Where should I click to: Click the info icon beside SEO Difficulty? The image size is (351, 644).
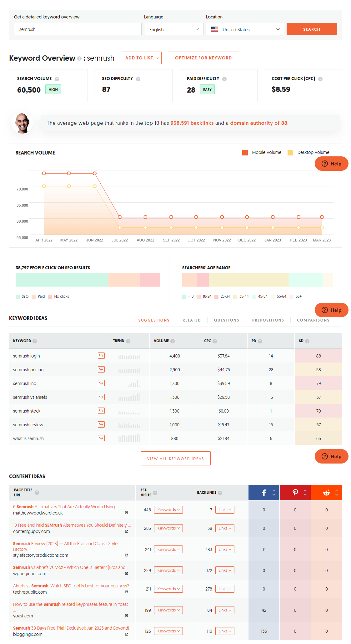[138, 79]
